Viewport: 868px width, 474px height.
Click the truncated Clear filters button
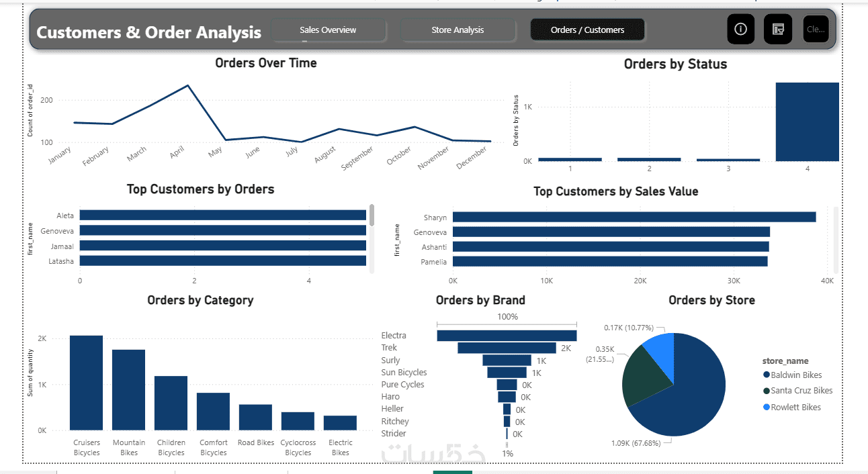tap(816, 29)
